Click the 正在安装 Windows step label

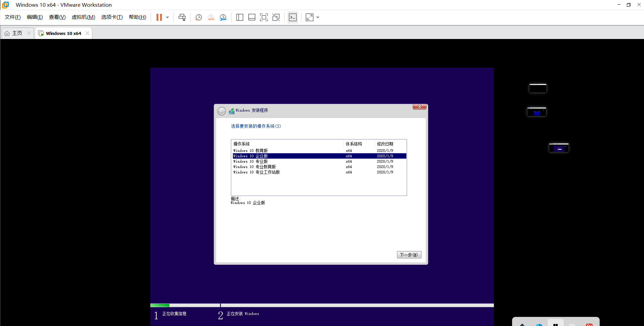tap(243, 314)
